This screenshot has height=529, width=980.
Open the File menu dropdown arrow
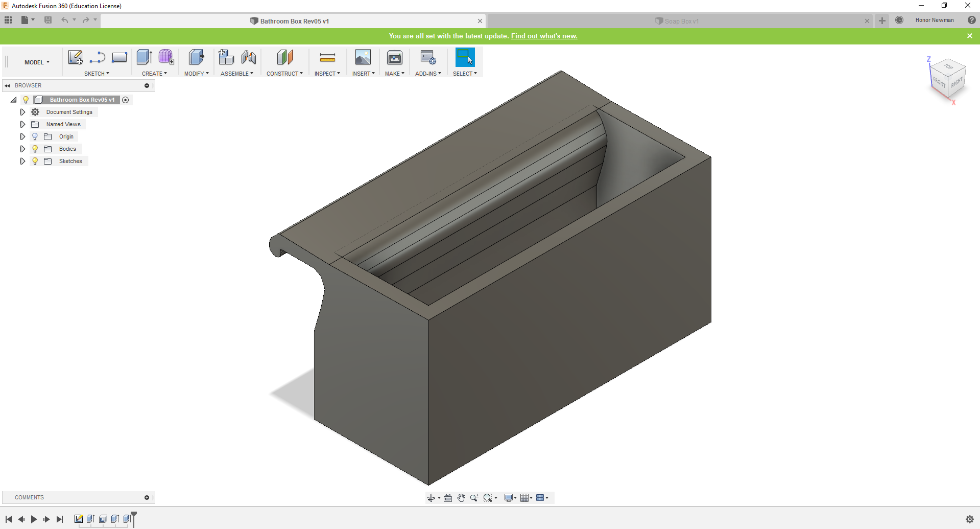(x=33, y=20)
